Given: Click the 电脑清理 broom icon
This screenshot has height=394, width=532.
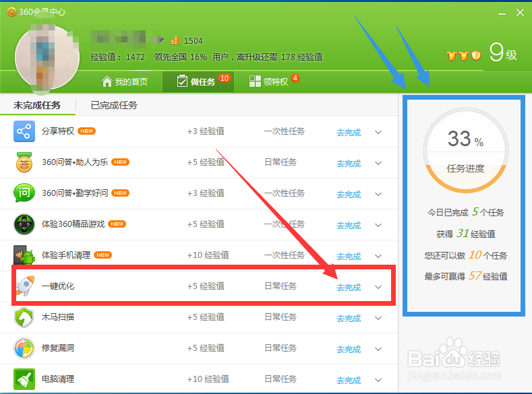Looking at the screenshot, I should coord(24,379).
